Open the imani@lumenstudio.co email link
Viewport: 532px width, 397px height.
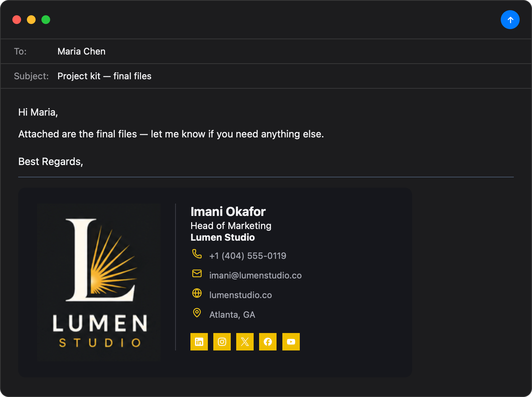(255, 276)
